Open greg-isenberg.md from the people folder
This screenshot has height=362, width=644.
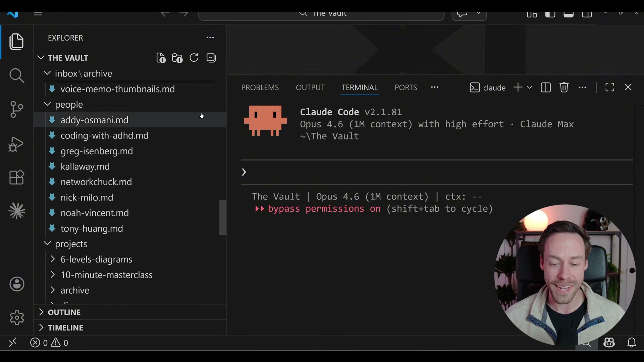96,151
